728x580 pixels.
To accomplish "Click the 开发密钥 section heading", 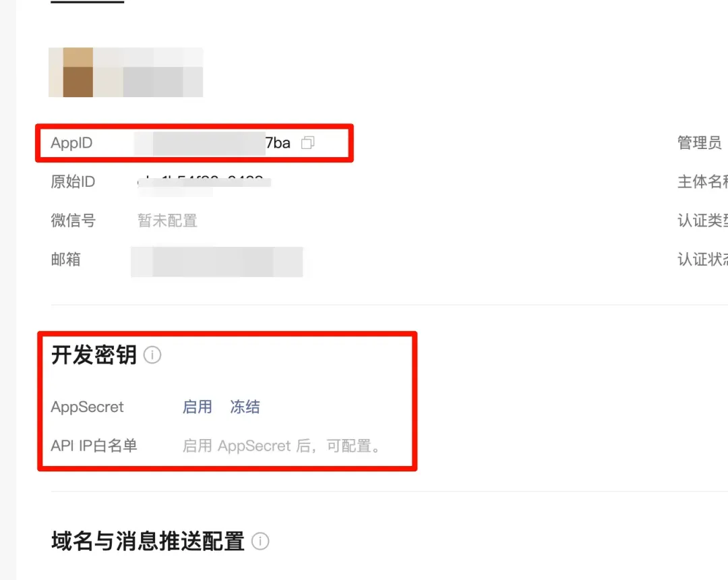I will (x=94, y=355).
